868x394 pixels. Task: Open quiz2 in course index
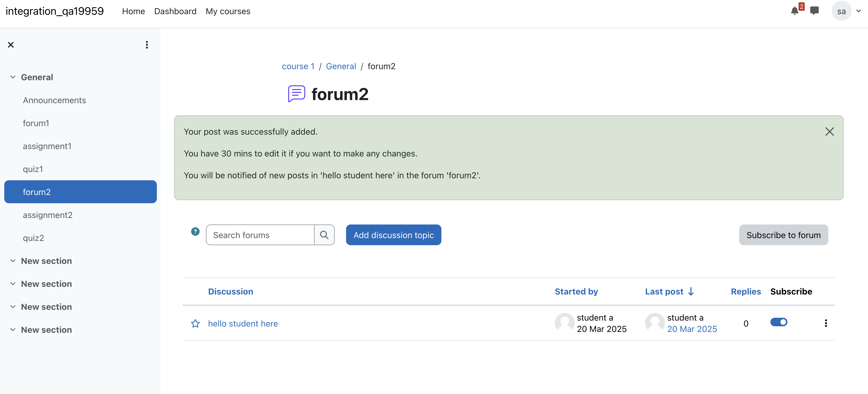[x=33, y=238]
